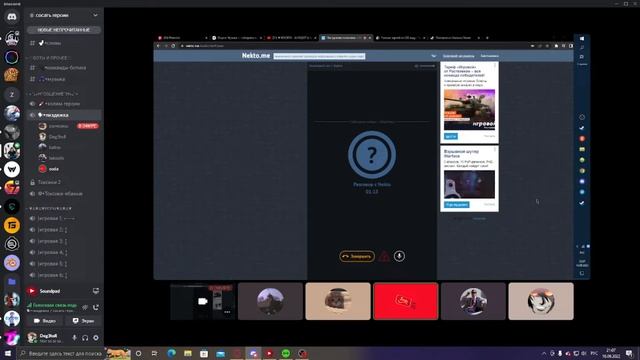Click the Экран screen share button
The image size is (640, 360).
pyautogui.click(x=83, y=321)
